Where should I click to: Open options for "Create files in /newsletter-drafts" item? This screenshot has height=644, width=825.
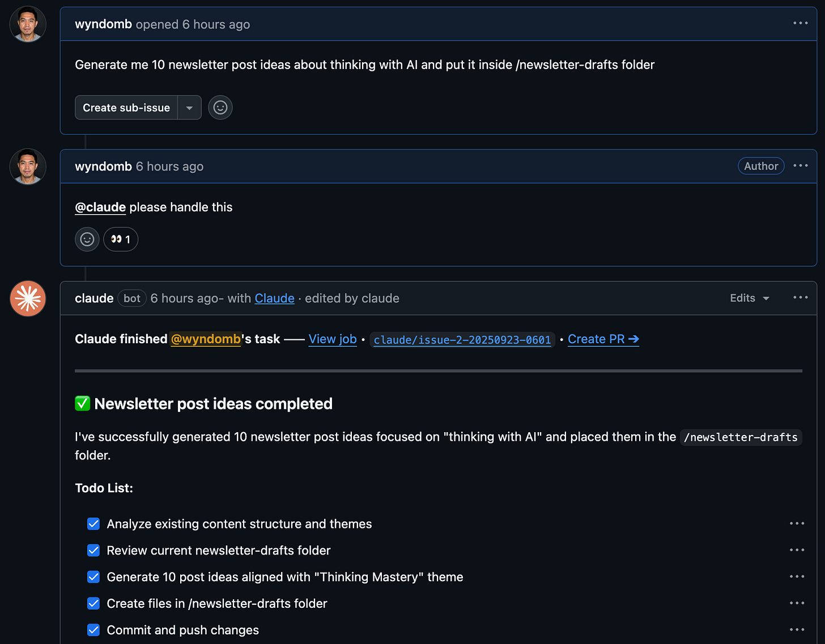click(x=797, y=603)
